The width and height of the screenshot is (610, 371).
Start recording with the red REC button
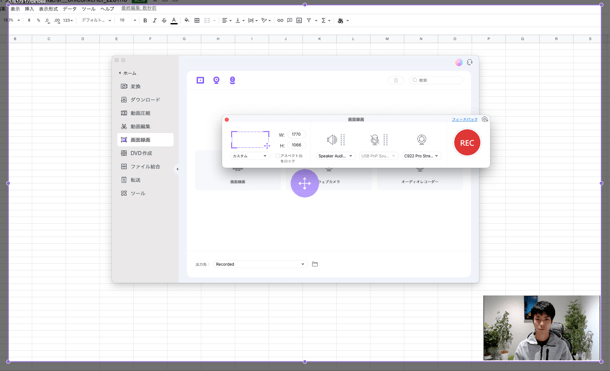click(x=467, y=143)
